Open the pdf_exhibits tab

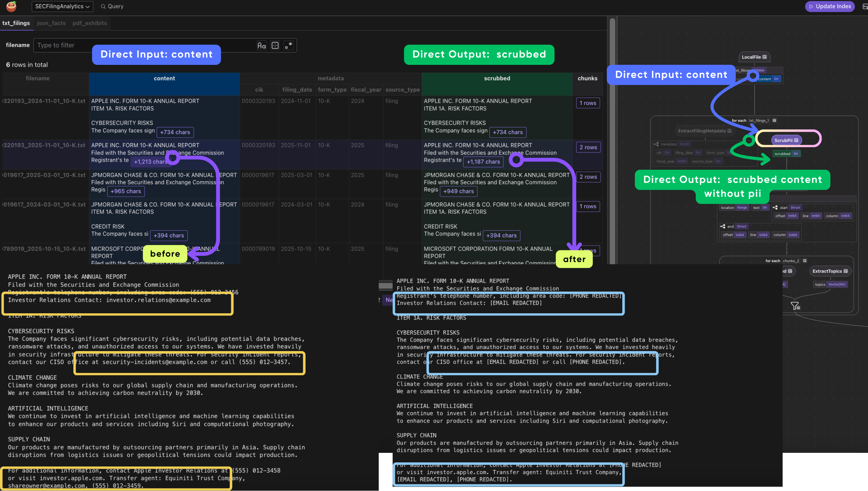pyautogui.click(x=89, y=23)
